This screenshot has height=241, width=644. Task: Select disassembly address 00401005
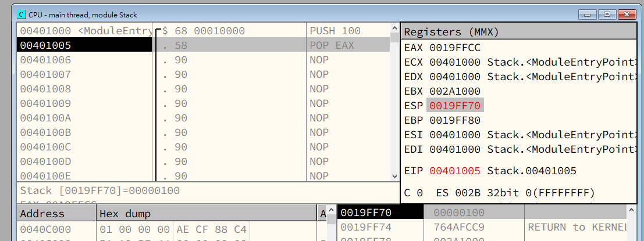45,45
